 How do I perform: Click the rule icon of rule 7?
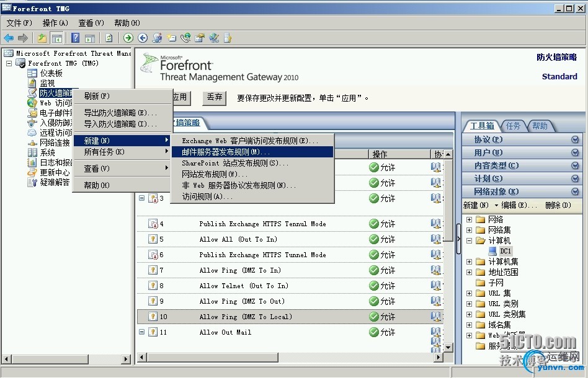click(153, 270)
